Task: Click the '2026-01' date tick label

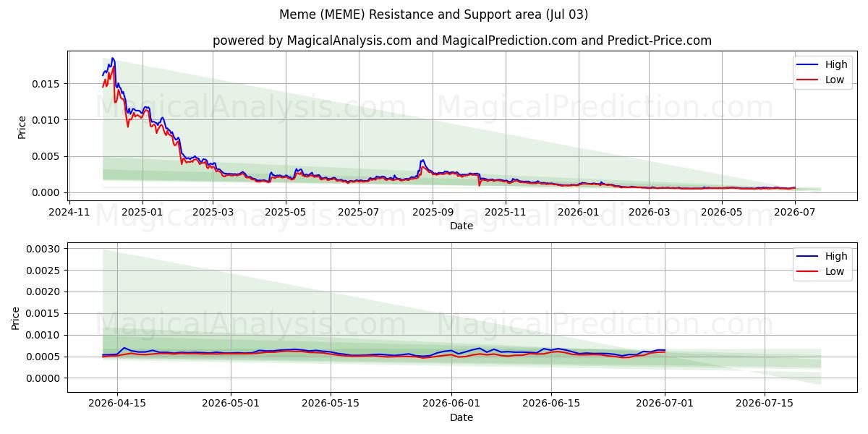Action: (579, 212)
